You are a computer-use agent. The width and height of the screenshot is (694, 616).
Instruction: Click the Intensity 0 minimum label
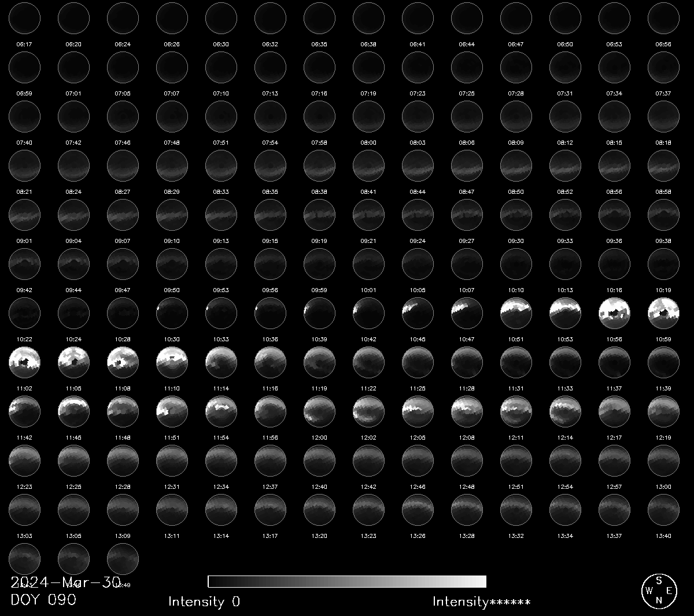click(204, 602)
